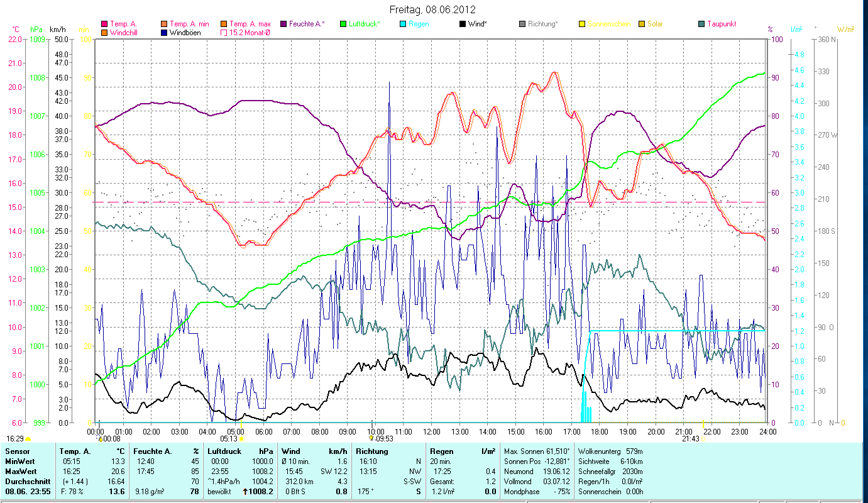
Task: Click the W/m² axis unit label
Action: pyautogui.click(x=845, y=30)
